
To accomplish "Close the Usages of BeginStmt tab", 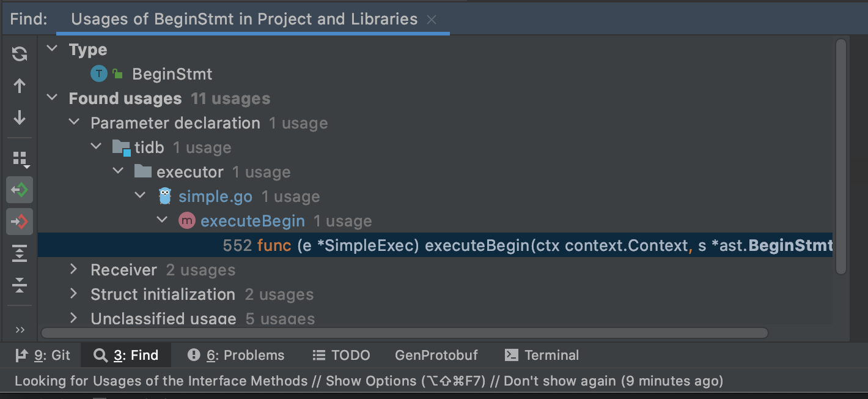I will [x=432, y=20].
